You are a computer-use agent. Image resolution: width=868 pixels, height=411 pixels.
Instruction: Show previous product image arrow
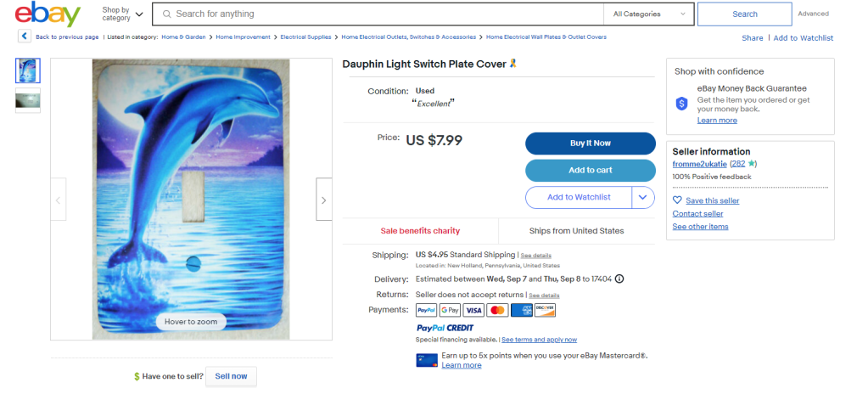(58, 200)
